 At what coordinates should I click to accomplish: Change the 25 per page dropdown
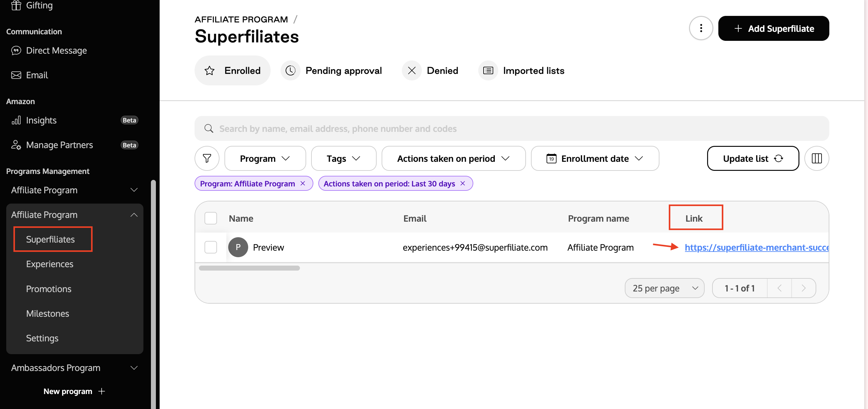664,288
